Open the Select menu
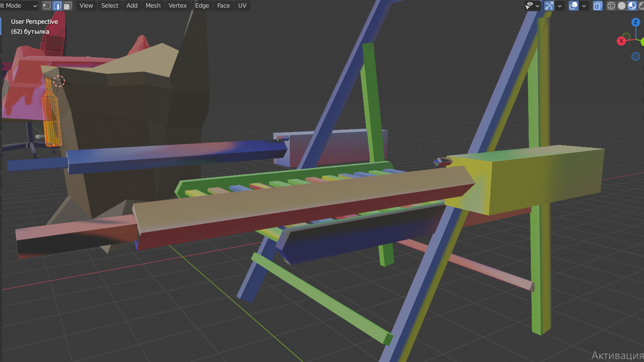Viewport: 644px width, 362px height. [x=110, y=6]
